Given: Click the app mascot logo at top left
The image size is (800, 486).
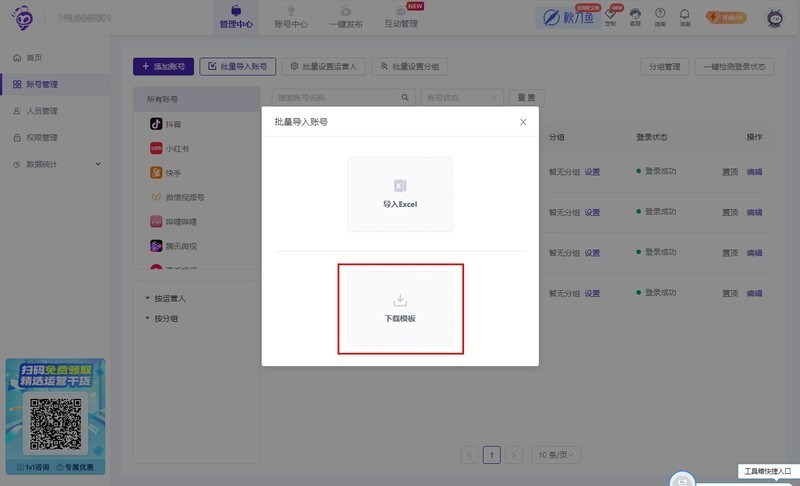Looking at the screenshot, I should 22,18.
